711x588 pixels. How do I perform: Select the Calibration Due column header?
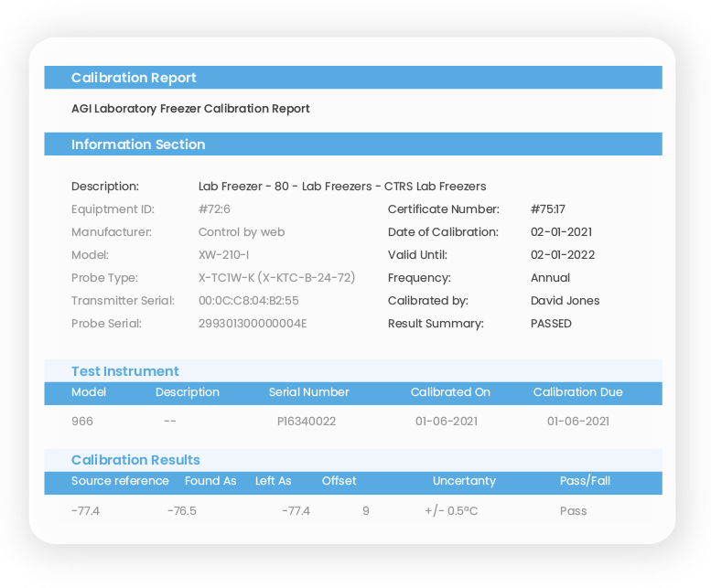(x=577, y=392)
